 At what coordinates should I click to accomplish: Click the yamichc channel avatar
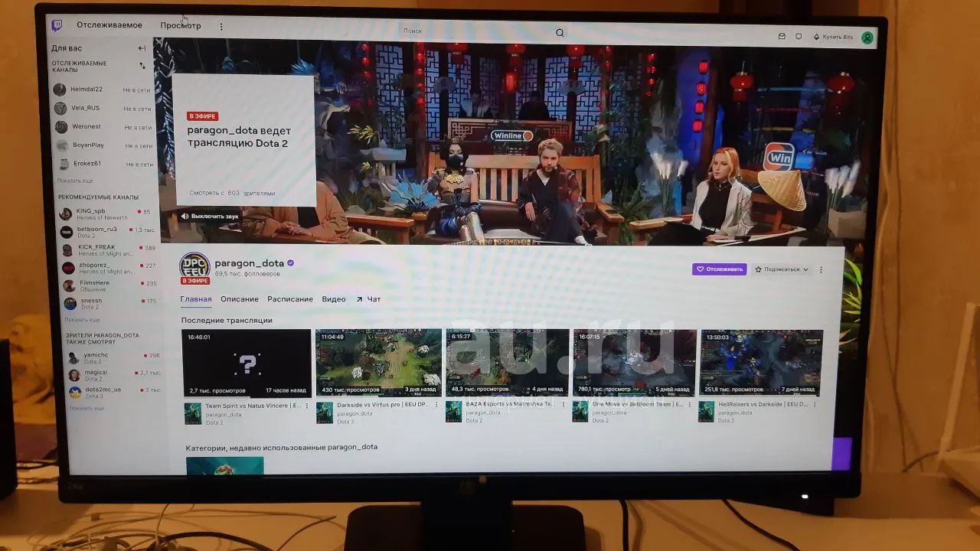[x=73, y=358]
